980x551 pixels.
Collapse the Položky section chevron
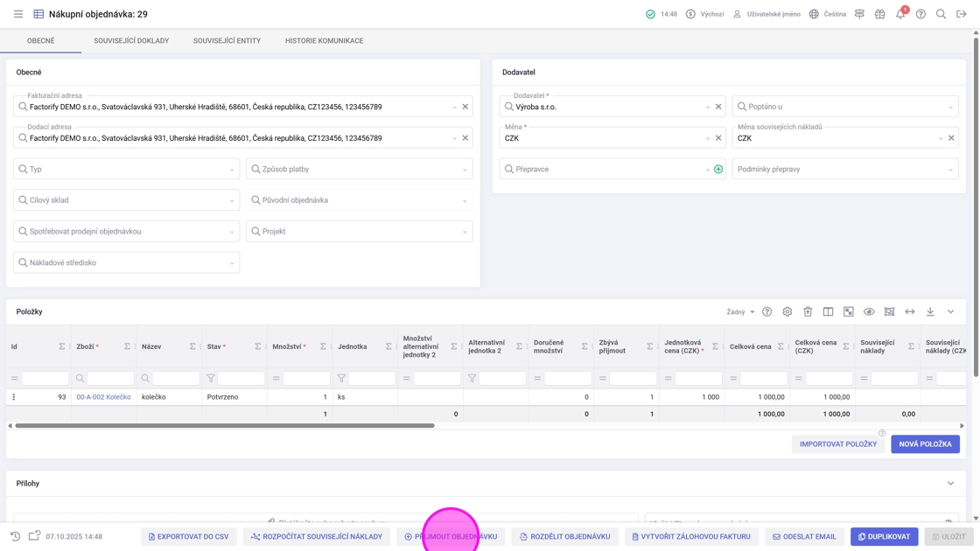[950, 311]
